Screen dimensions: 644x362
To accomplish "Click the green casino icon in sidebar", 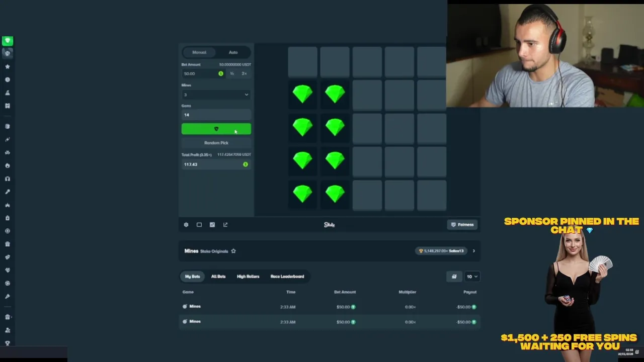I will 7,41.
